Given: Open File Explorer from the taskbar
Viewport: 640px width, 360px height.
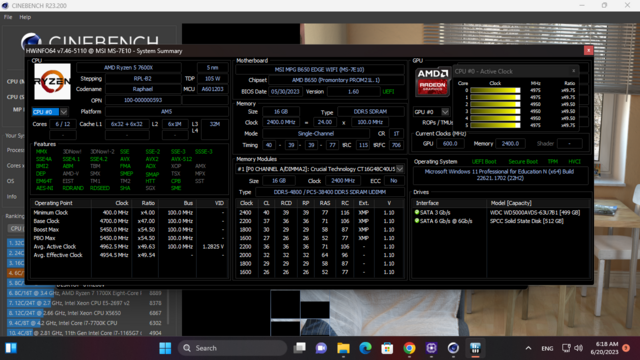Looking at the screenshot, I should (343, 348).
